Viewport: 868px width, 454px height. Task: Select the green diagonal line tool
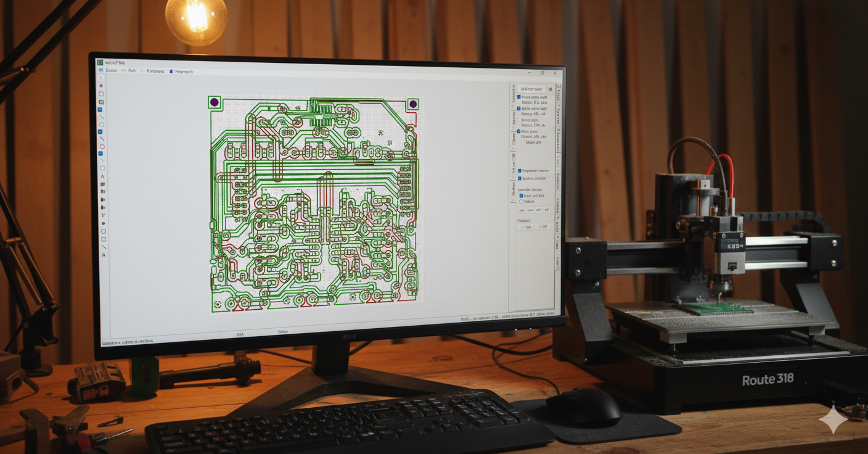[102, 117]
